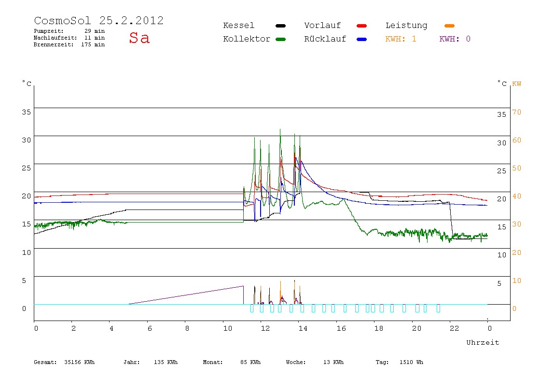Click the black Kessel legend swatch

pyautogui.click(x=280, y=26)
